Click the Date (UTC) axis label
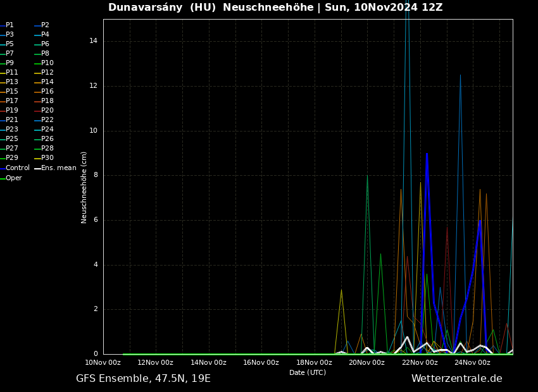 (x=308, y=372)
